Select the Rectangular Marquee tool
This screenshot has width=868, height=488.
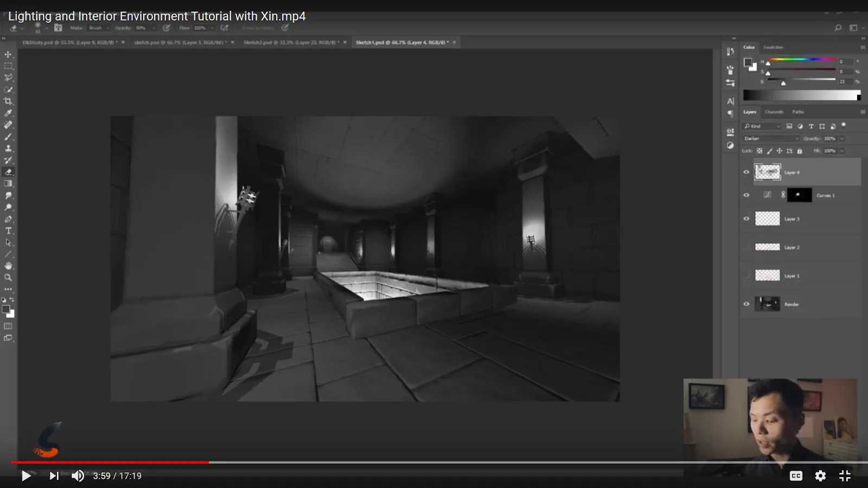(8, 66)
